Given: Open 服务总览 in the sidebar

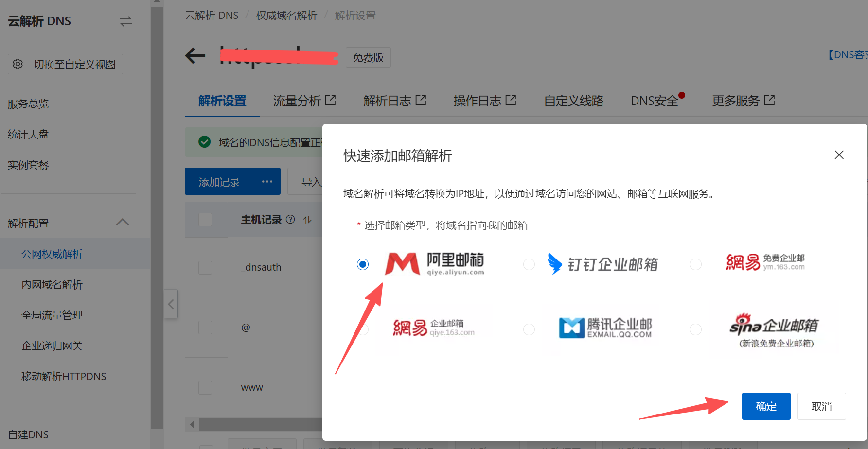Looking at the screenshot, I should 28,104.
